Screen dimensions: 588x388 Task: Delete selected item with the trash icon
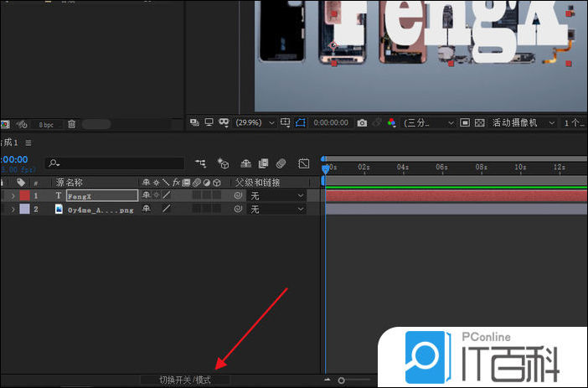(x=71, y=124)
